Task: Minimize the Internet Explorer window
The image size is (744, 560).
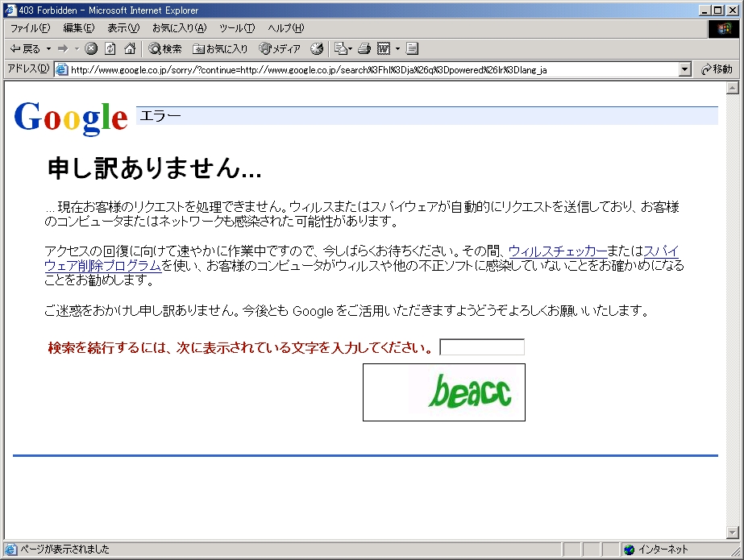Action: click(706, 10)
